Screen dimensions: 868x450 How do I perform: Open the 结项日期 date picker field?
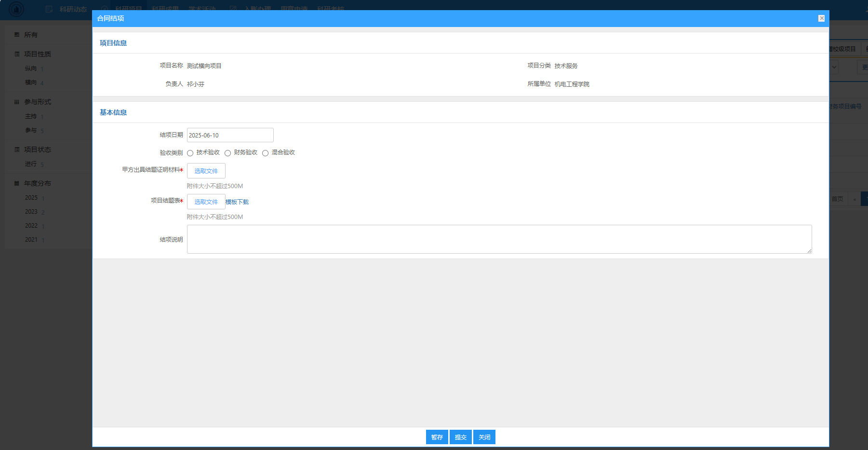(230, 135)
